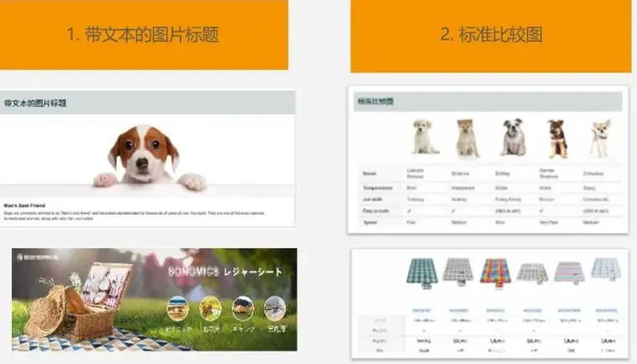Click the Man's Best Friend heading text
The width and height of the screenshot is (637, 364).
23,204
